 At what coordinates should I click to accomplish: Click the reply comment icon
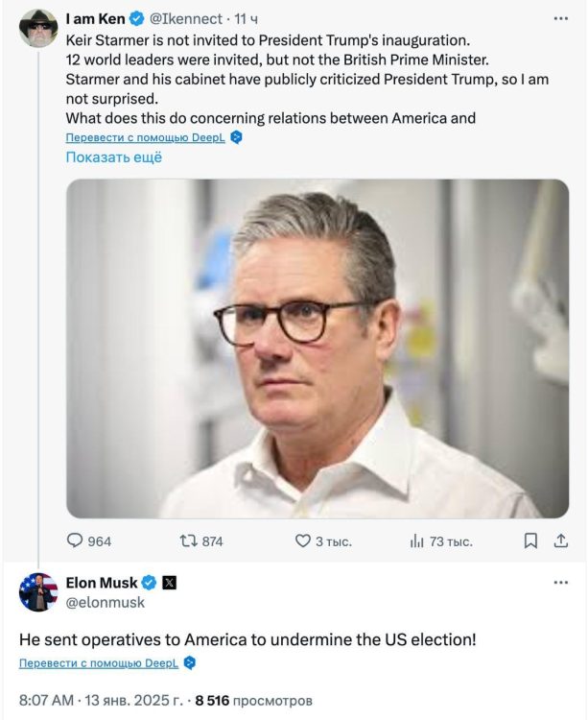coord(75,541)
